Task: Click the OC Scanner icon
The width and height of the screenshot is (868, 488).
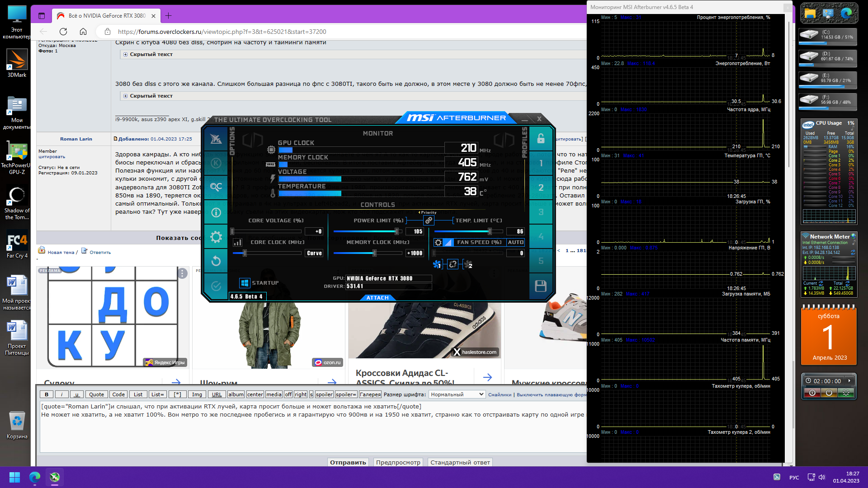Action: [216, 187]
